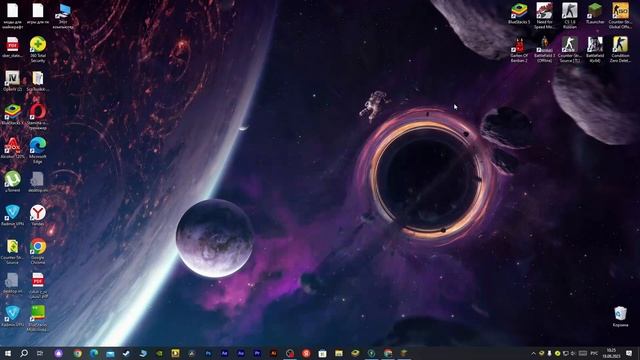Image resolution: width=640 pixels, height=360 pixels.
Task: Open the Mail app on the taskbar
Action: [x=110, y=353]
